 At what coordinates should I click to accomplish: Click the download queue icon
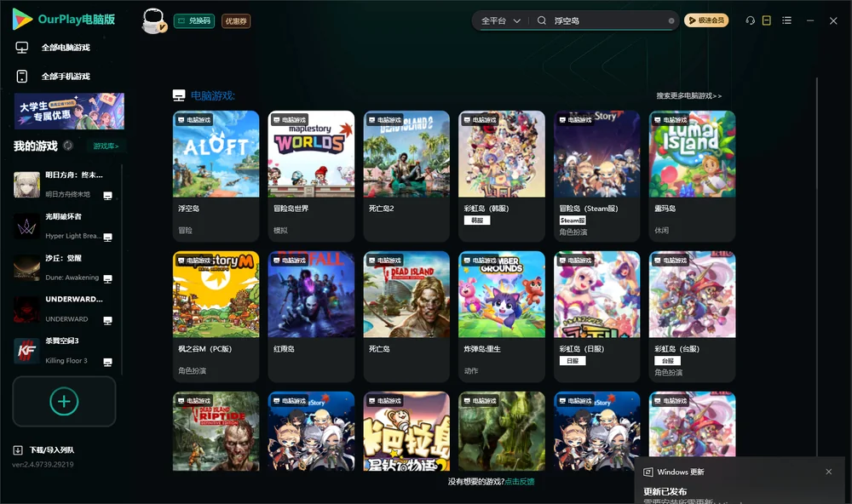click(x=18, y=450)
